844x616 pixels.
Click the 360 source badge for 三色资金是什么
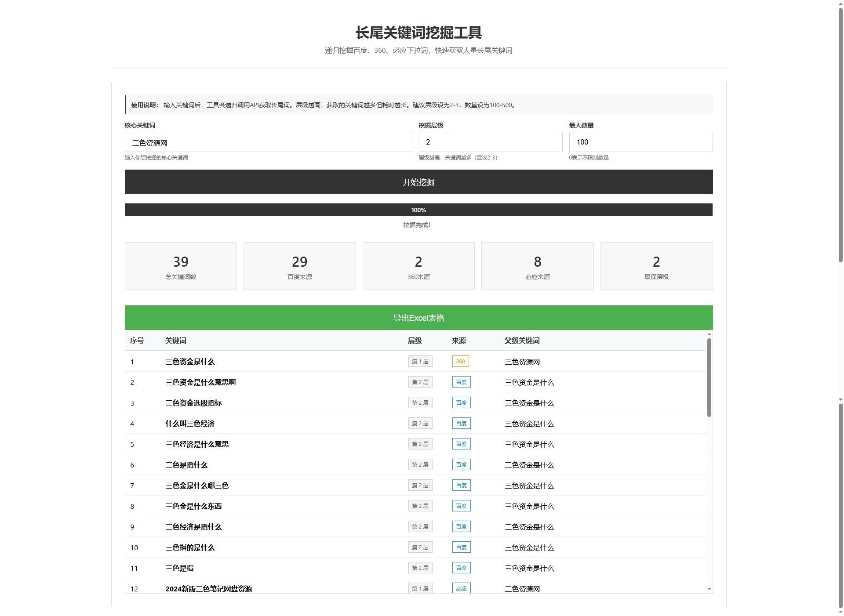coord(460,361)
